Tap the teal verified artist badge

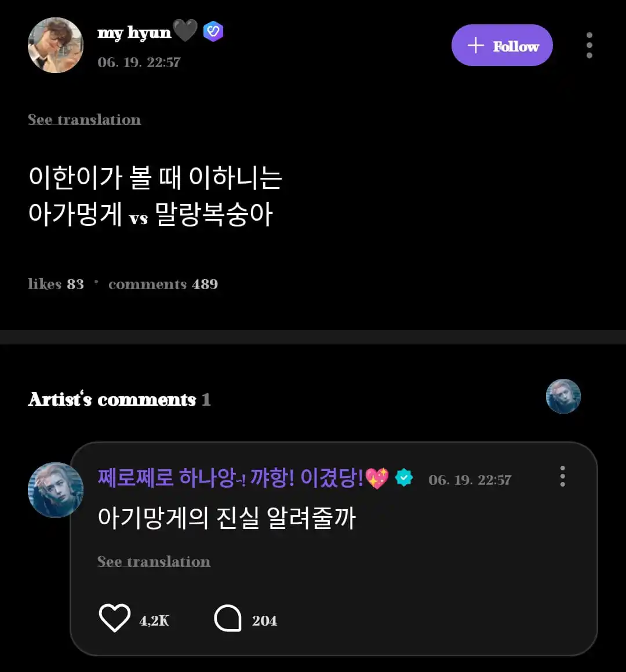coord(404,478)
